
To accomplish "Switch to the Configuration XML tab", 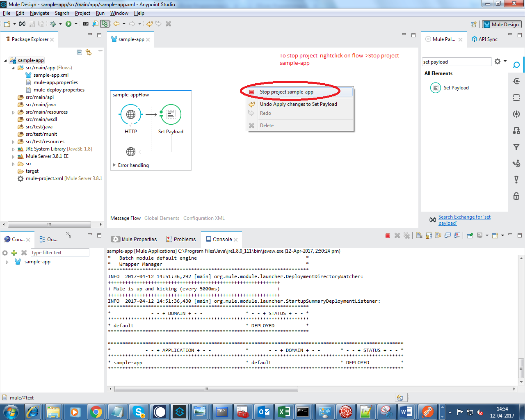I will tap(204, 218).
